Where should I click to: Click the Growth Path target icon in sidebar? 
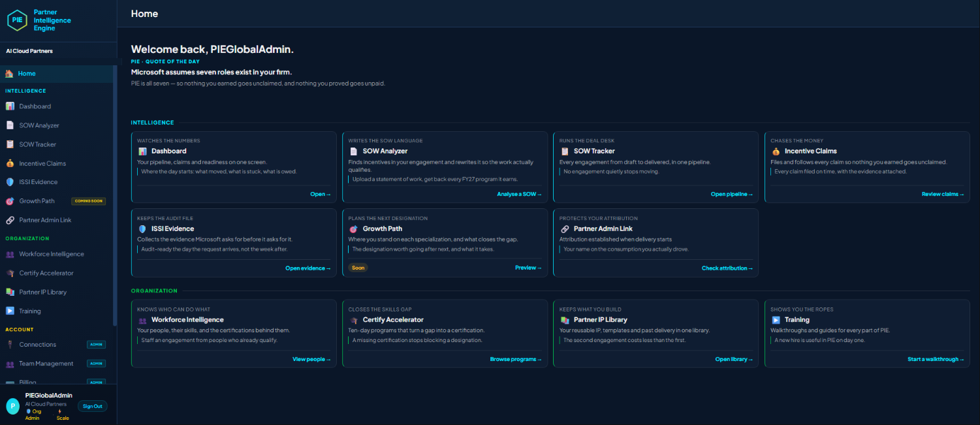(10, 201)
